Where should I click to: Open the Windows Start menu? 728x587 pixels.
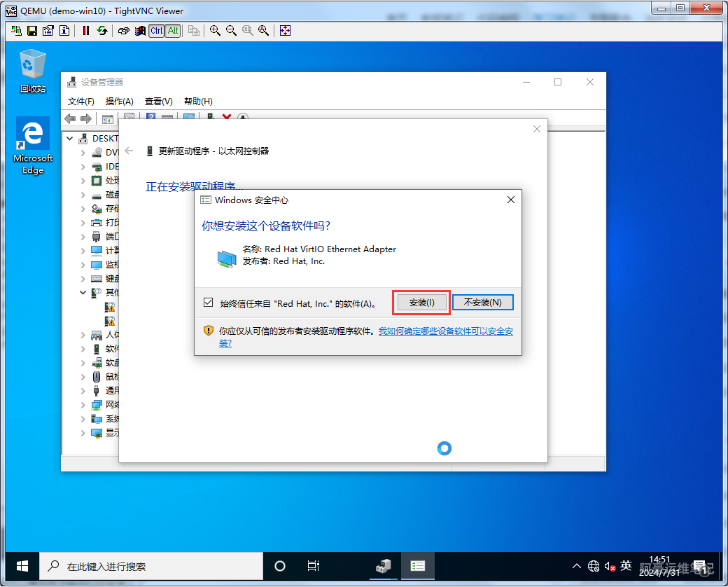pos(22,566)
